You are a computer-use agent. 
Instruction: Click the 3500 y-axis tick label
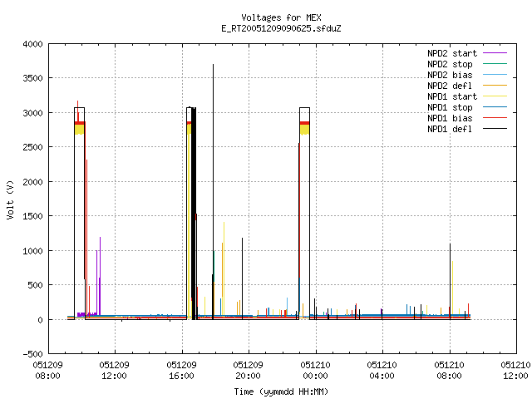point(32,78)
